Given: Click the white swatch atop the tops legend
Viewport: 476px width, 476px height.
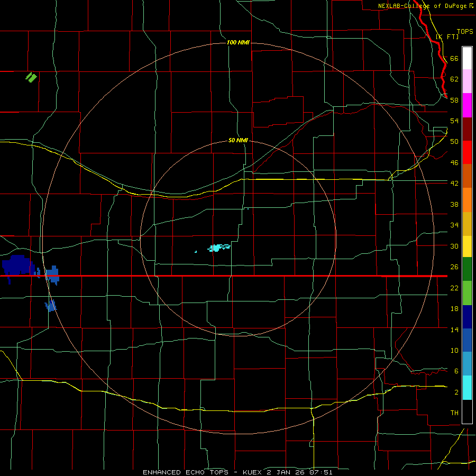Looking at the screenshot, I should point(467,58).
